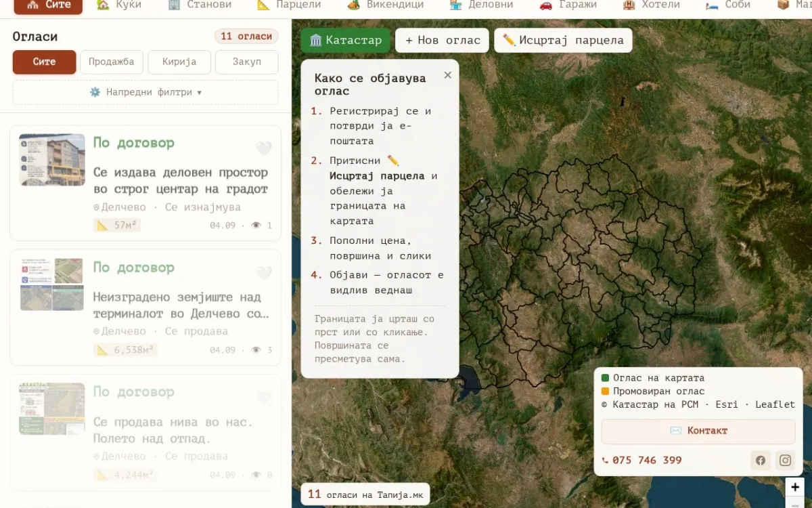Click 11 огласи на Тапија.мк label
The image size is (812, 508).
365,494
